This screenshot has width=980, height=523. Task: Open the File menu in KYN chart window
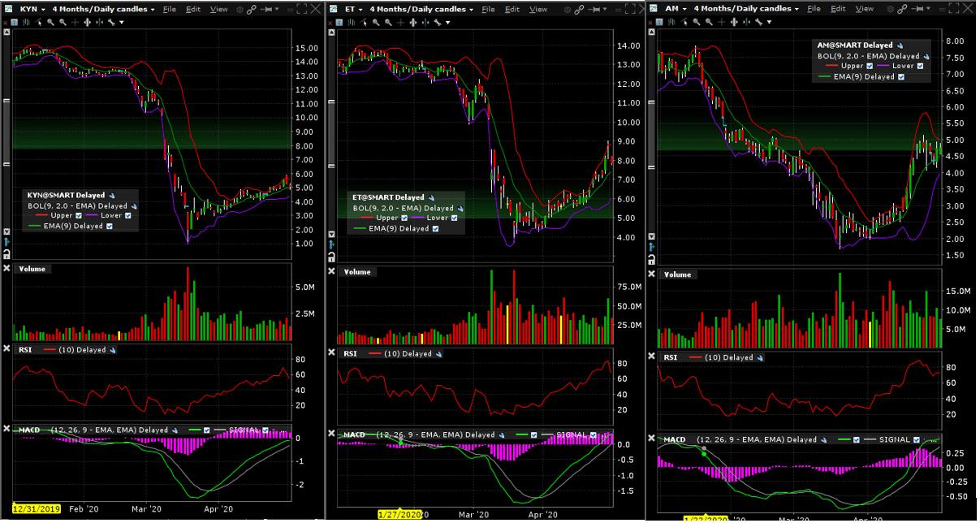click(x=170, y=10)
